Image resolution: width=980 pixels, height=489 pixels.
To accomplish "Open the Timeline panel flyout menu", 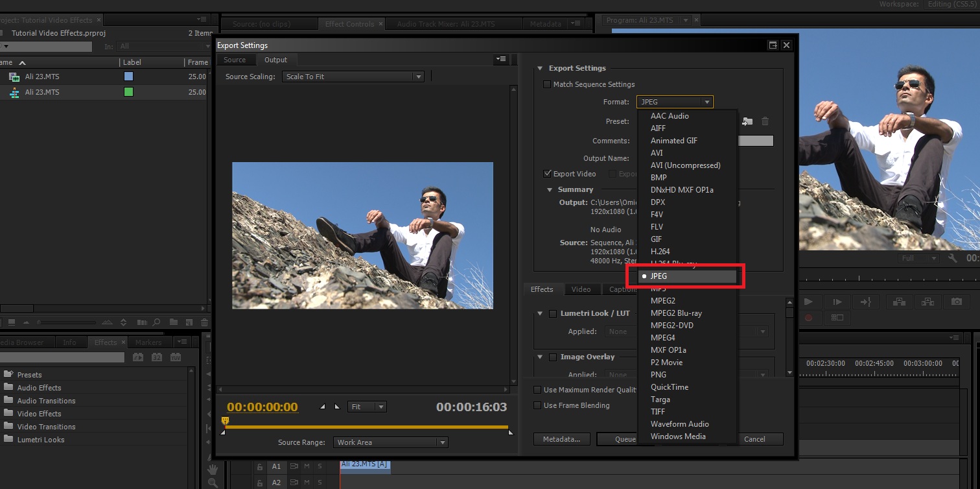I will pos(953,337).
